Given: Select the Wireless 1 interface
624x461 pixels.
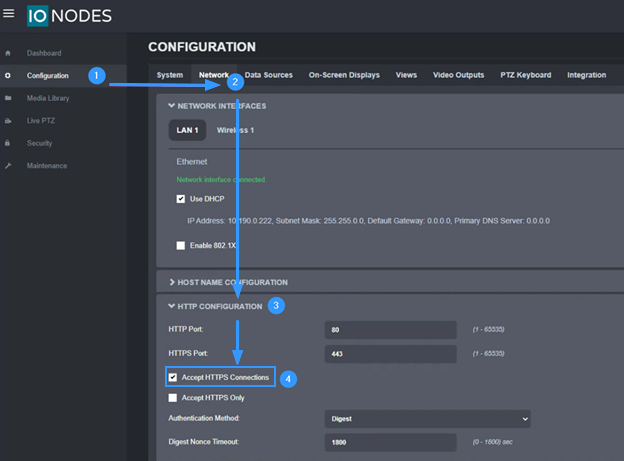Looking at the screenshot, I should (x=236, y=130).
